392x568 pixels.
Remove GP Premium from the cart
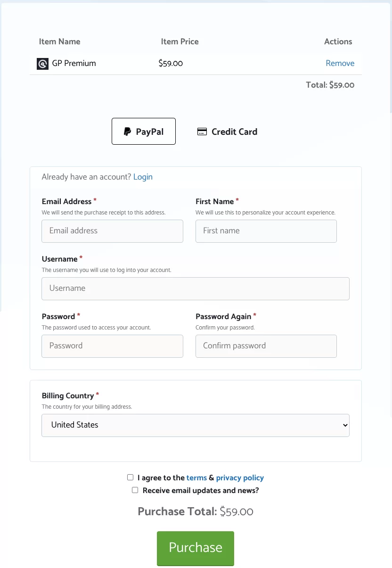[340, 63]
